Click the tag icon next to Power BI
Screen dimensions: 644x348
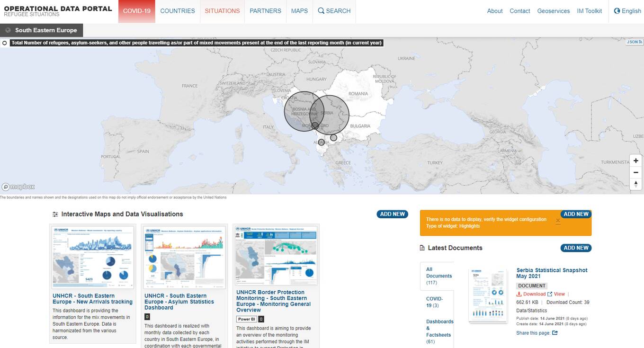point(261,319)
